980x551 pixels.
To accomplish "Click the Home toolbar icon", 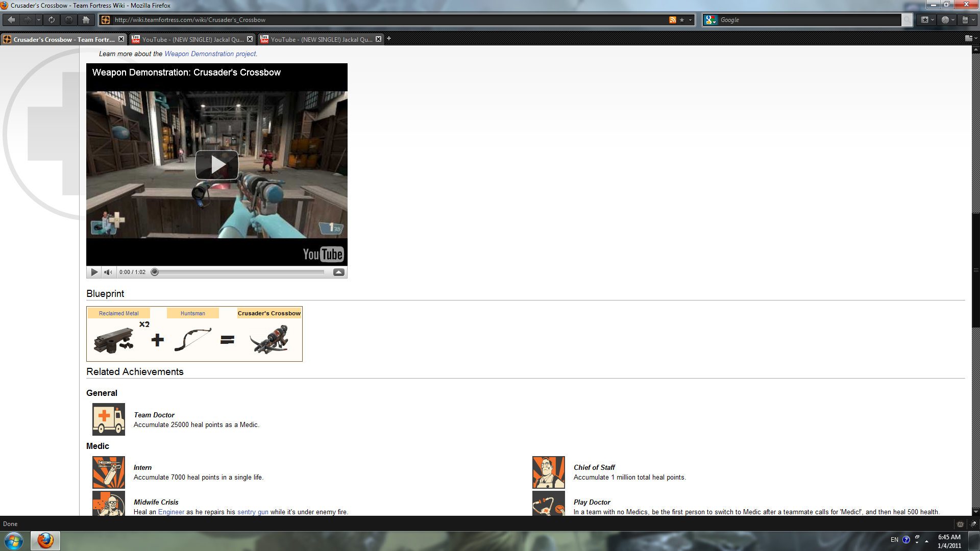I will [x=86, y=20].
